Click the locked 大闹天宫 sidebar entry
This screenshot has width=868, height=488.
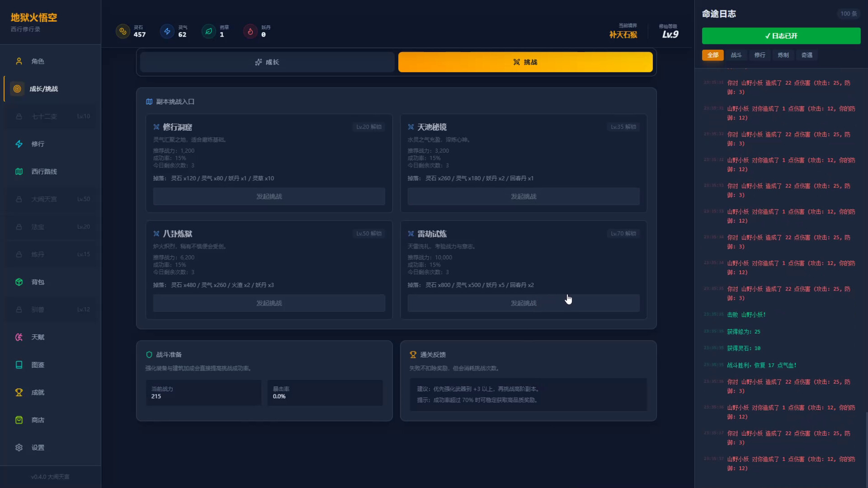[x=45, y=199]
